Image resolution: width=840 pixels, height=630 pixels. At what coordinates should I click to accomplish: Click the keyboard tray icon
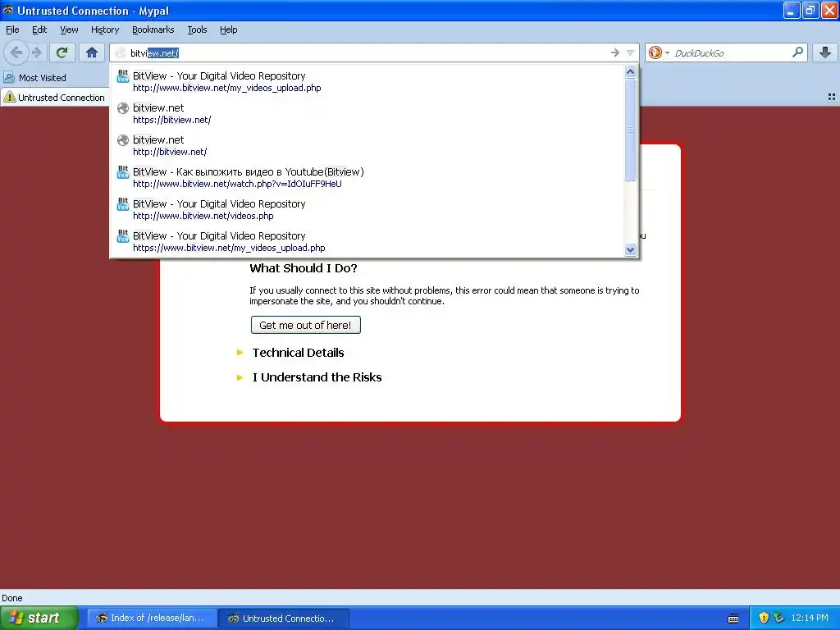[733, 619]
